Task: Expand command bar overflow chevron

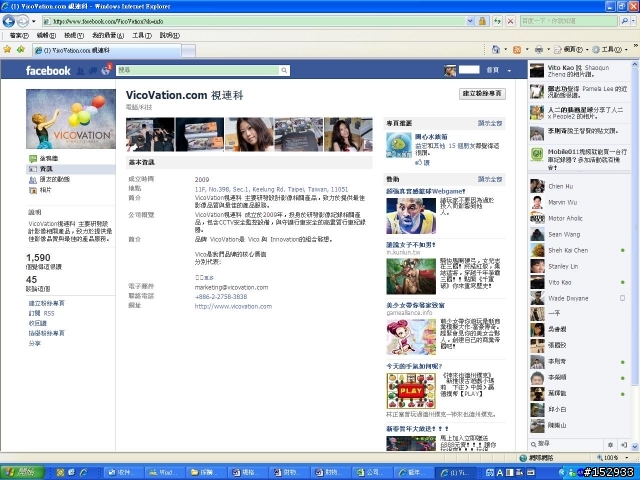Action: pyautogui.click(x=636, y=46)
